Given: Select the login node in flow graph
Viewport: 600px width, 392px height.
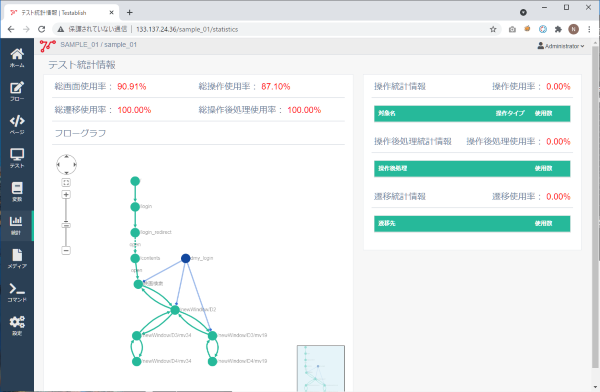Looking at the screenshot, I should pyautogui.click(x=135, y=207).
